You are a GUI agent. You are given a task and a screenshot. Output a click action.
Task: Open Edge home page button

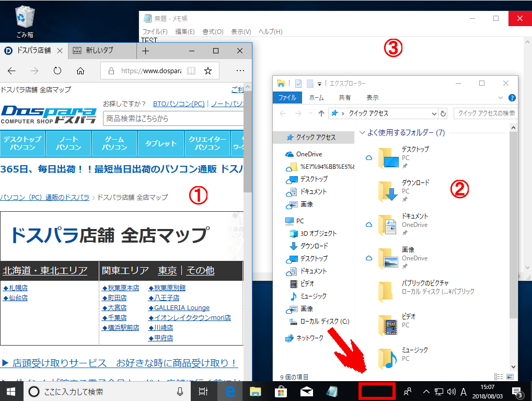80,71
